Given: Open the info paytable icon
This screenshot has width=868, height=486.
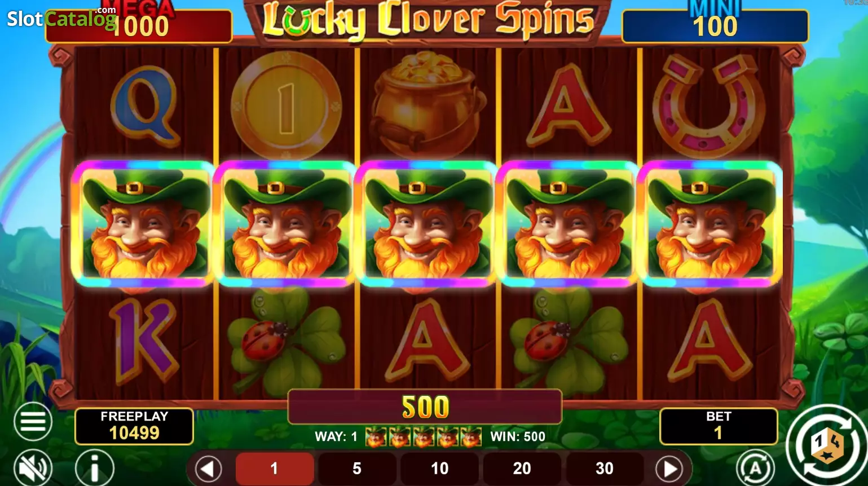Looking at the screenshot, I should pyautogui.click(x=95, y=467).
